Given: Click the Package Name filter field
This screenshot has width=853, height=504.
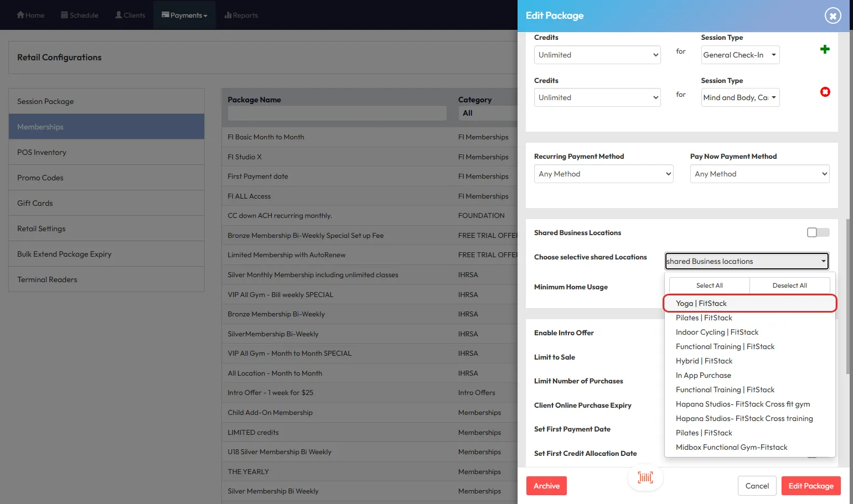Looking at the screenshot, I should click(x=337, y=113).
